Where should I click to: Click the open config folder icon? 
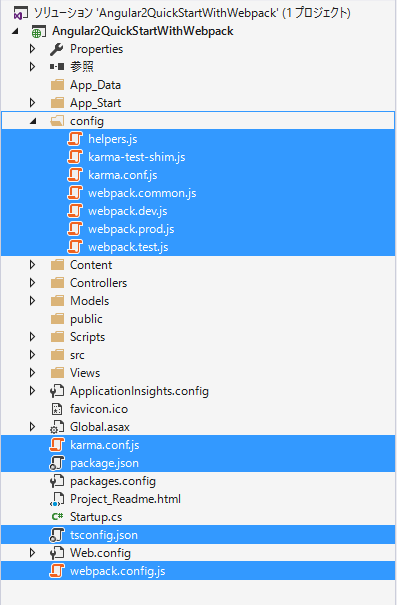57,121
